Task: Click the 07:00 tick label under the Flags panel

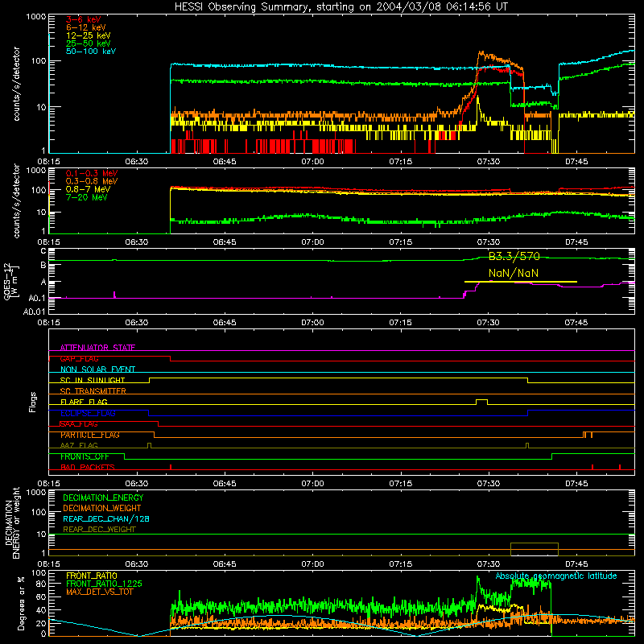Action: click(312, 484)
